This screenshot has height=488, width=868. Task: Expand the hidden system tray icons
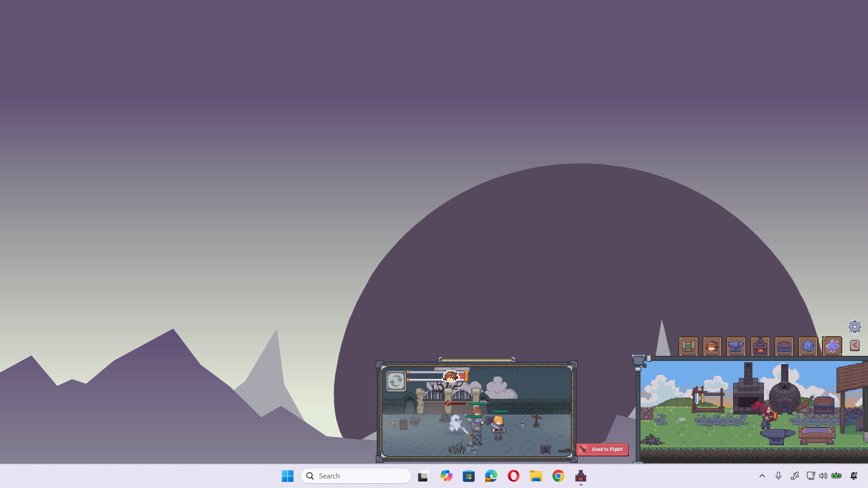(x=762, y=476)
